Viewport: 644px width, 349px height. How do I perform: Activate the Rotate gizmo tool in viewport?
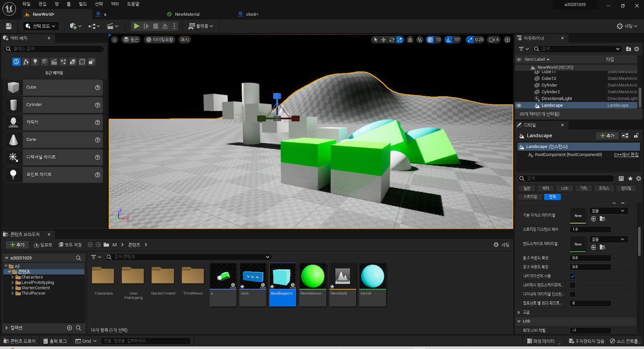click(392, 39)
